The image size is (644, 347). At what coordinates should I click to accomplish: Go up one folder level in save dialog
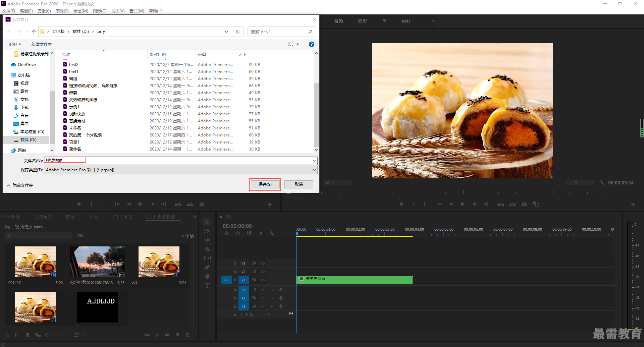[x=34, y=32]
